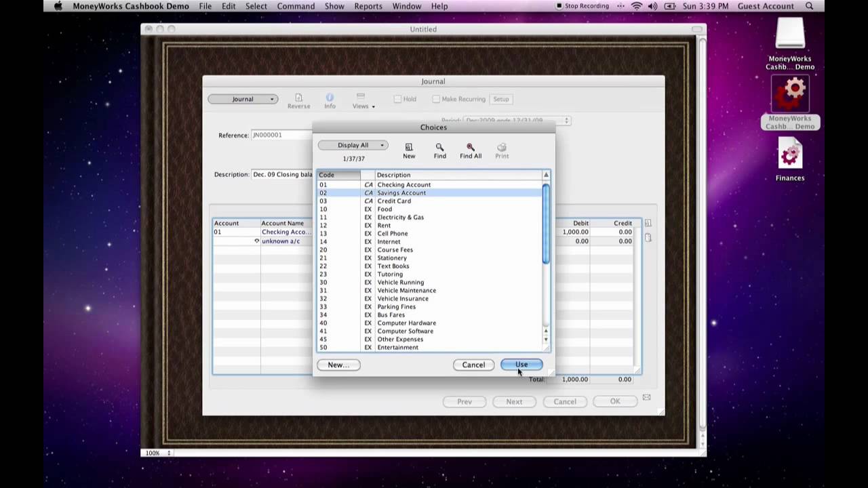Click the volume icon in menu bar
868x488 pixels.
click(652, 6)
